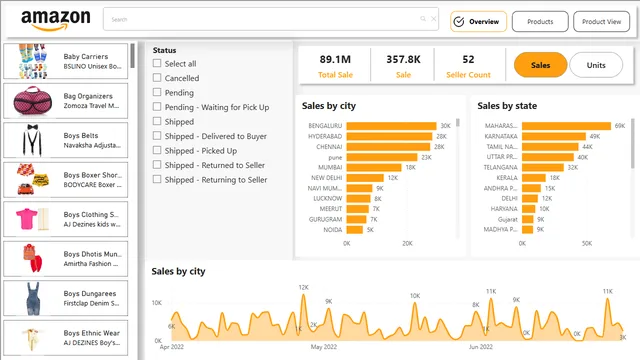This screenshot has width=640, height=360.
Task: Select the KARNATAKA state bar
Action: click(x=554, y=136)
